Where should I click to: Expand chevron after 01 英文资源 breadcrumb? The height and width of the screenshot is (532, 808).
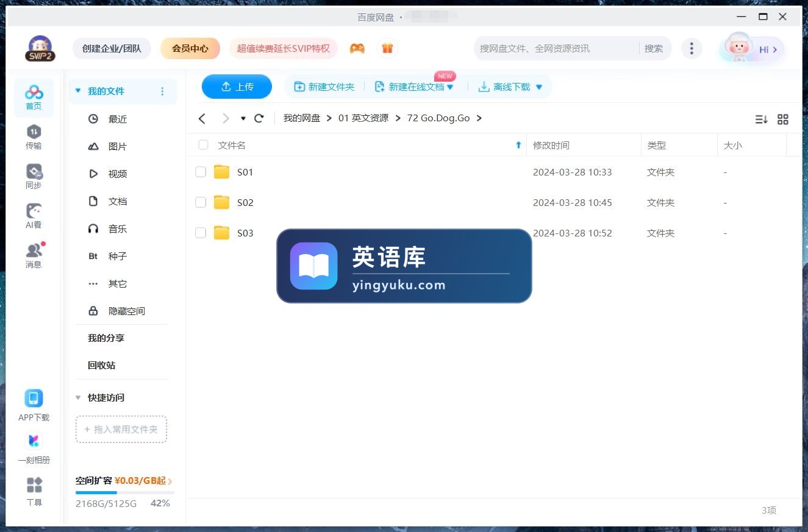point(398,118)
